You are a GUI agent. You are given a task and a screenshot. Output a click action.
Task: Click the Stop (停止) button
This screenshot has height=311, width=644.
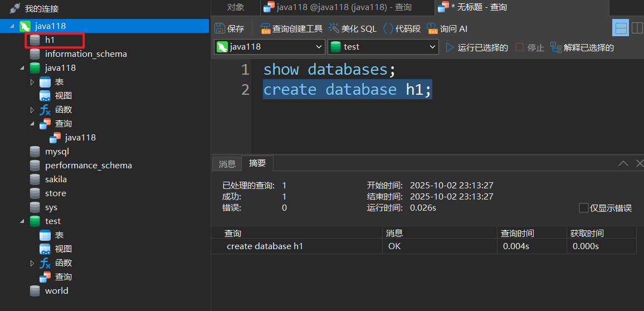[x=530, y=47]
